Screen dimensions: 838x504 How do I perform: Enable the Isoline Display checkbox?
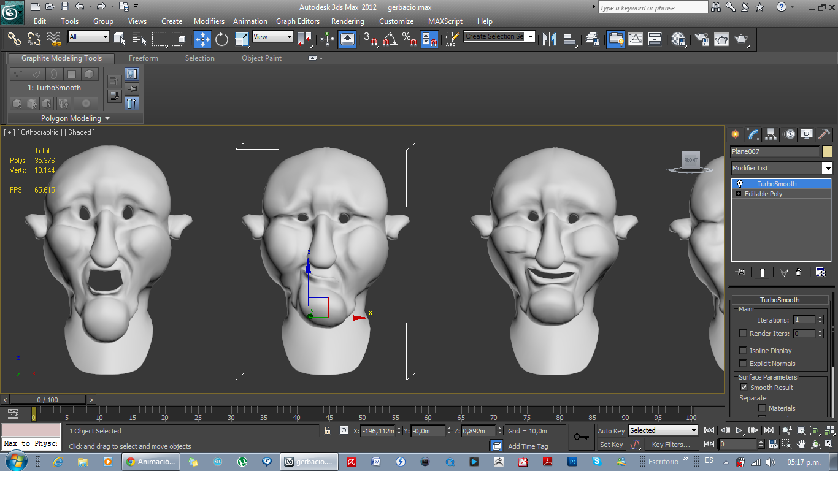coord(744,351)
